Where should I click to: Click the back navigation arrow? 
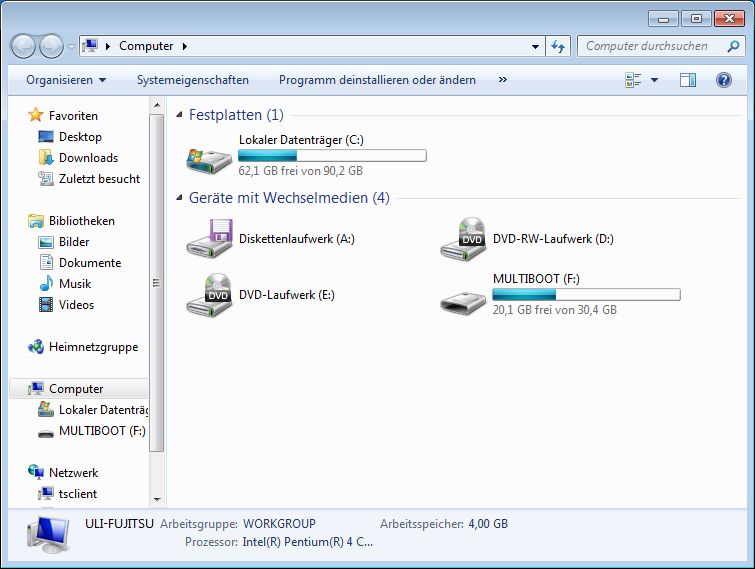(x=24, y=46)
